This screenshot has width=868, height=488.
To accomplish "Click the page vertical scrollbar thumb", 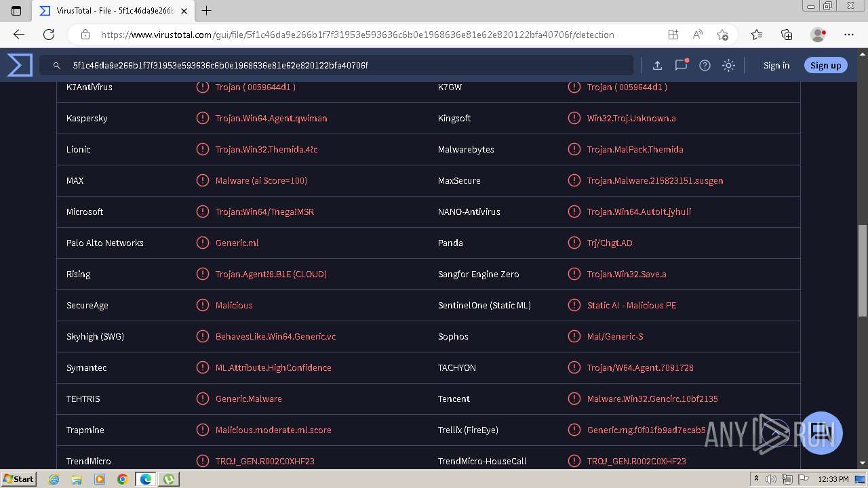I will [862, 270].
